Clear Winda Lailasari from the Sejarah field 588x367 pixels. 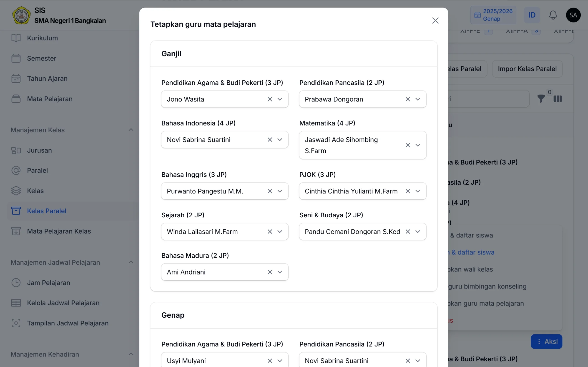coord(270,231)
